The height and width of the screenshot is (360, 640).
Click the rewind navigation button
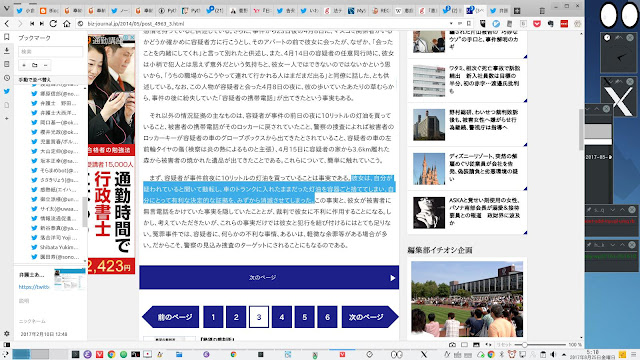pos(32,24)
